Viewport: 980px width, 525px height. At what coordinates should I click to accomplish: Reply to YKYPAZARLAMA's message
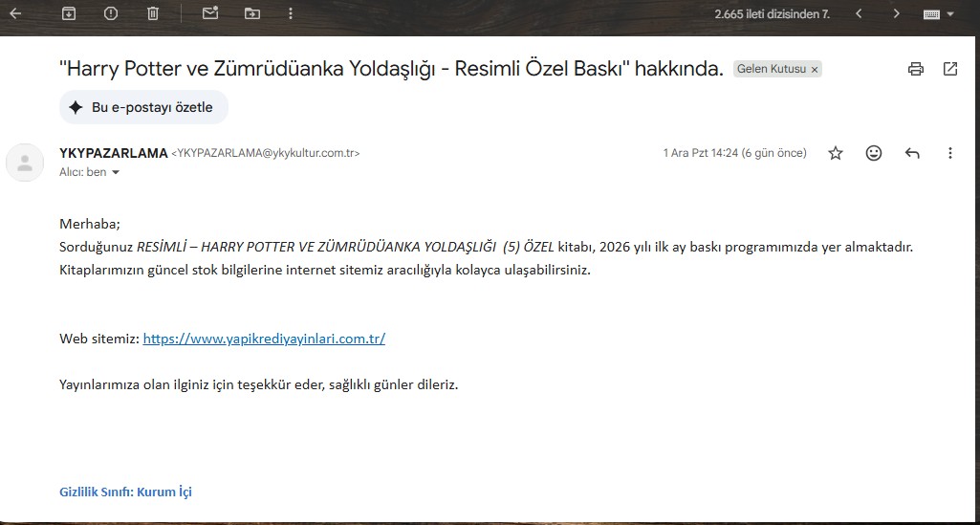tap(912, 153)
